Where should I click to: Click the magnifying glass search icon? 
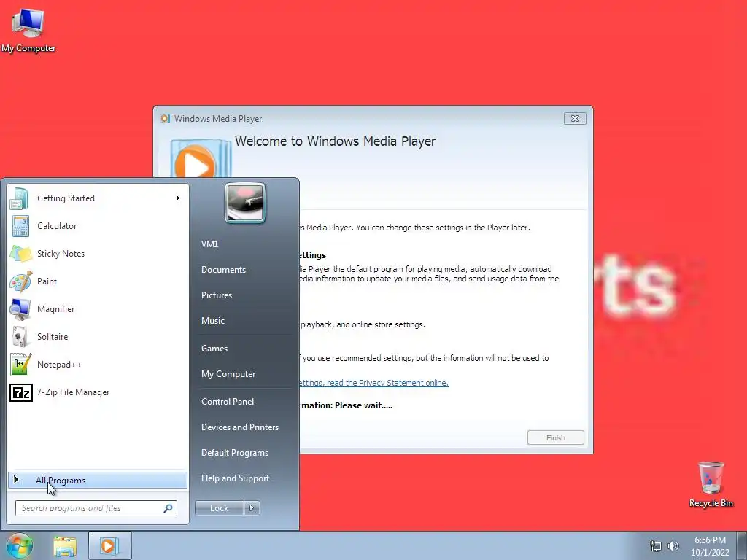click(x=168, y=508)
